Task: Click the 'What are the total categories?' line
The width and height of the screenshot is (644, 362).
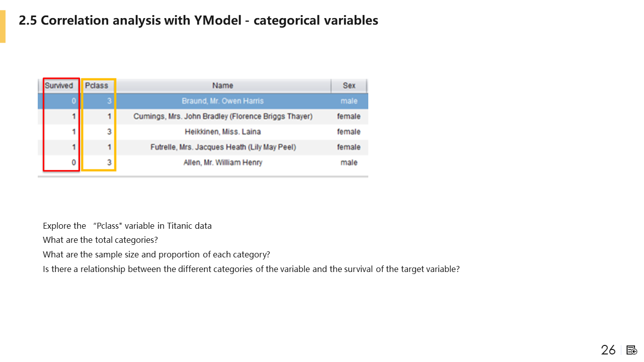Action: tap(101, 240)
